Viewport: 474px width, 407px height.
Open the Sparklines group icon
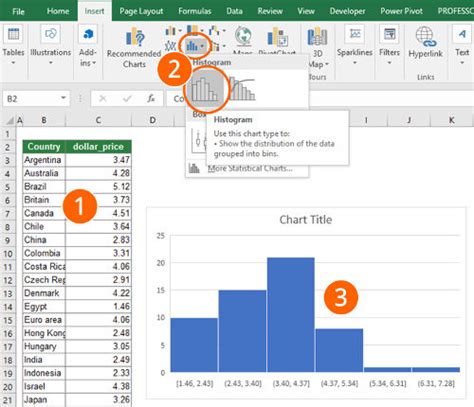355,35
